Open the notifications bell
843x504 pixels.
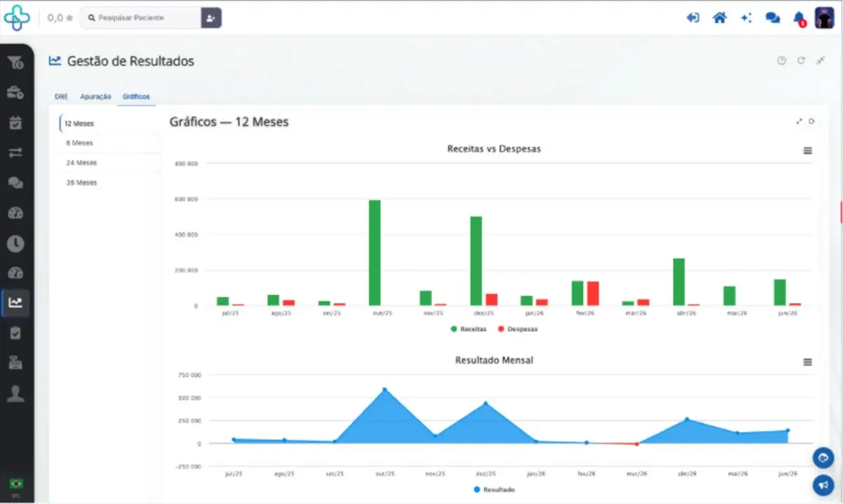[799, 18]
